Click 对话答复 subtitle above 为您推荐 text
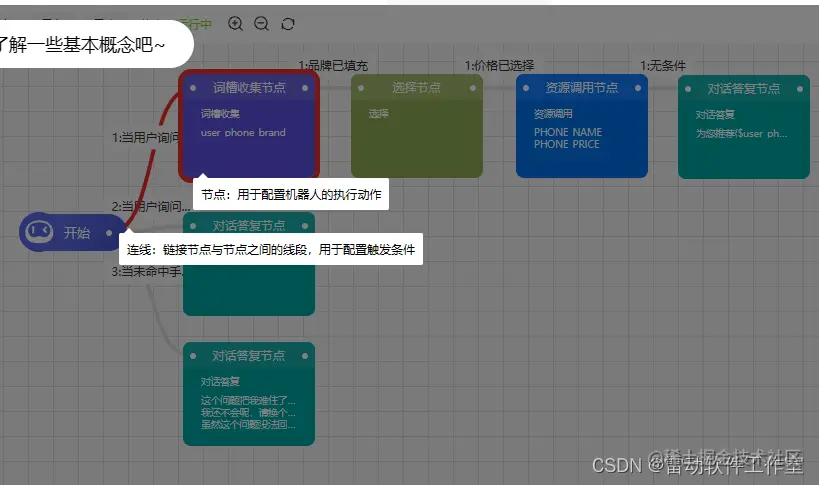This screenshot has height=485, width=819. pos(715,115)
